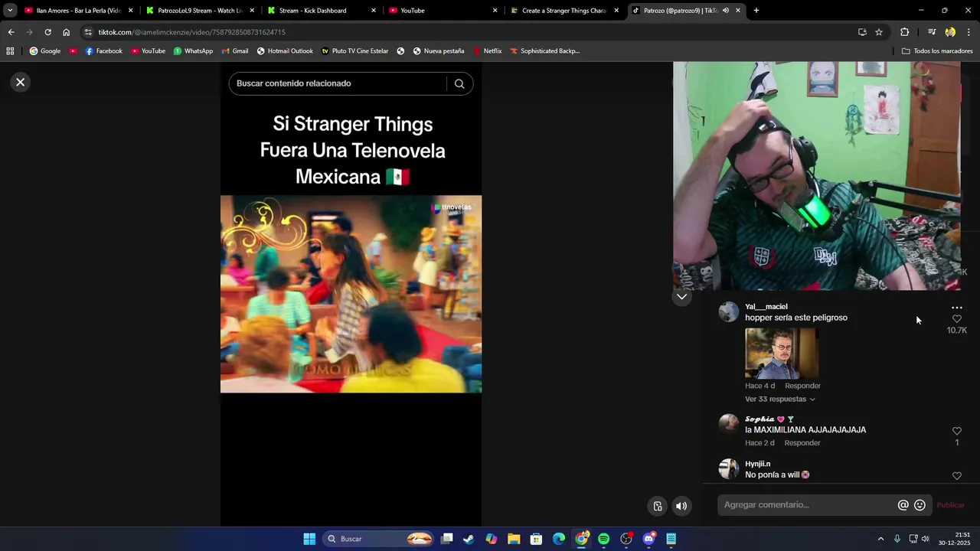Reload the current page
The image size is (980, 551).
pos(47,32)
